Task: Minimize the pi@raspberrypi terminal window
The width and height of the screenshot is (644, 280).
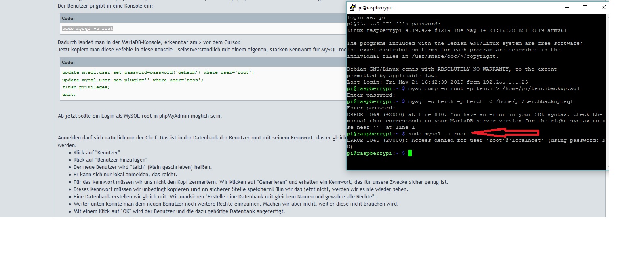Action: pos(566,7)
